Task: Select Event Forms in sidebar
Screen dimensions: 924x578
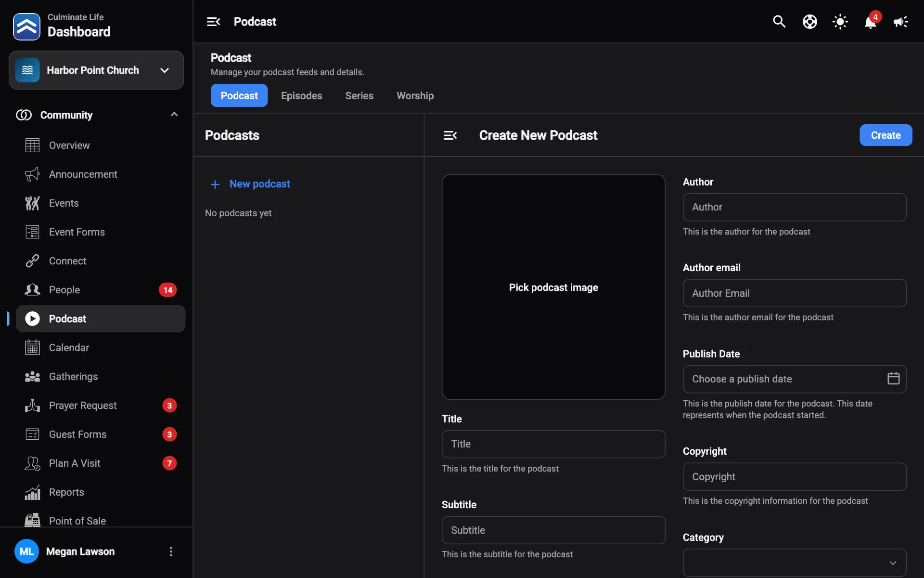Action: (101, 232)
